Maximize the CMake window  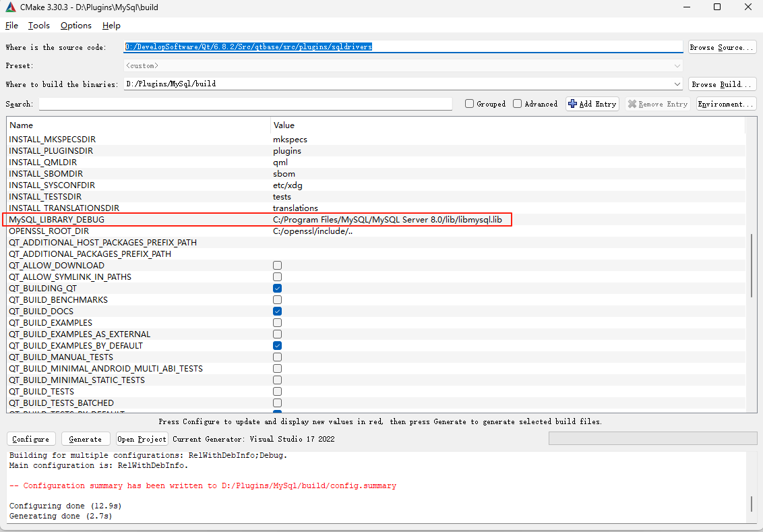click(716, 7)
